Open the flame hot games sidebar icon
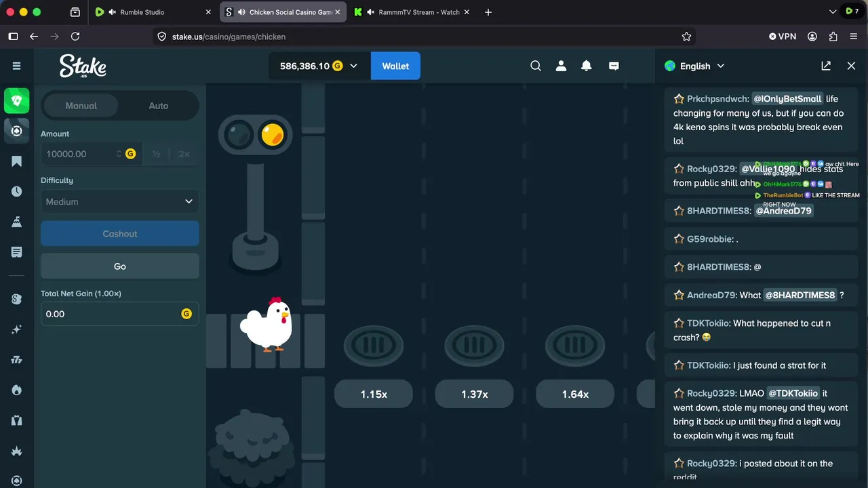 pyautogui.click(x=17, y=390)
